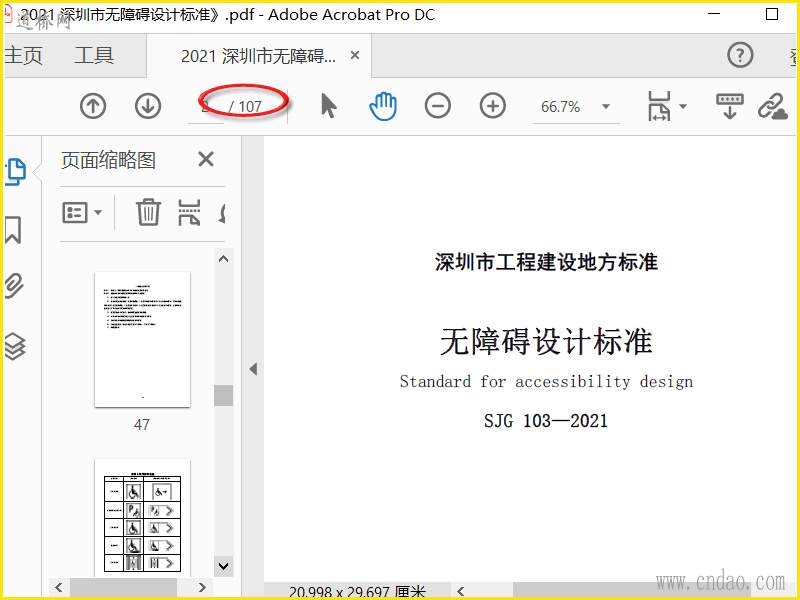Open the layers sidebar icon
Image resolution: width=800 pixels, height=600 pixels.
tap(15, 346)
